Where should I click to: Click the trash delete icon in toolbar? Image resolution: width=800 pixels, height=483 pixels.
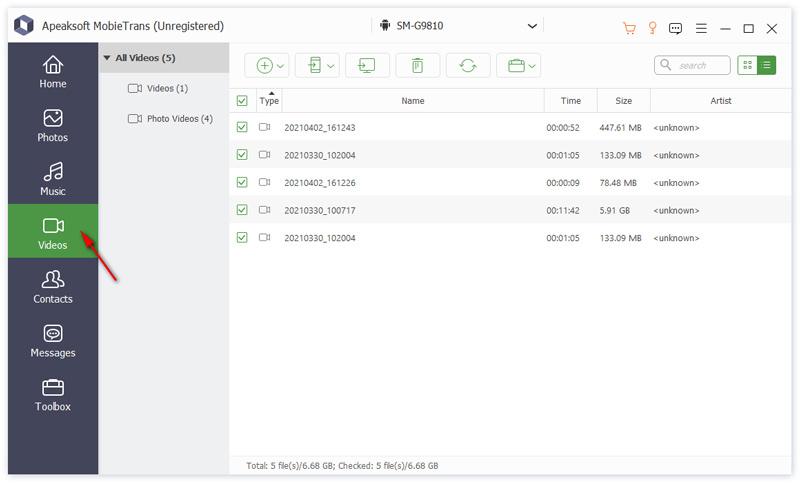pyautogui.click(x=417, y=65)
